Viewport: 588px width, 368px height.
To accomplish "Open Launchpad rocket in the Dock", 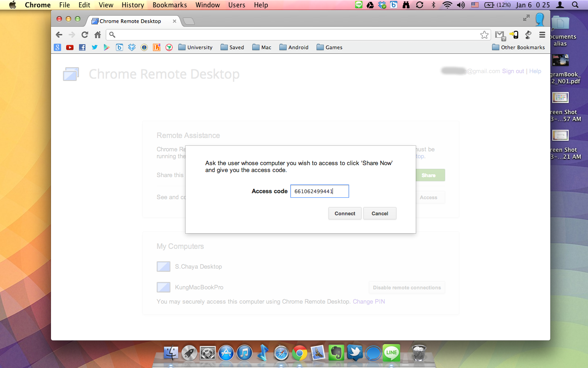I will click(x=189, y=353).
